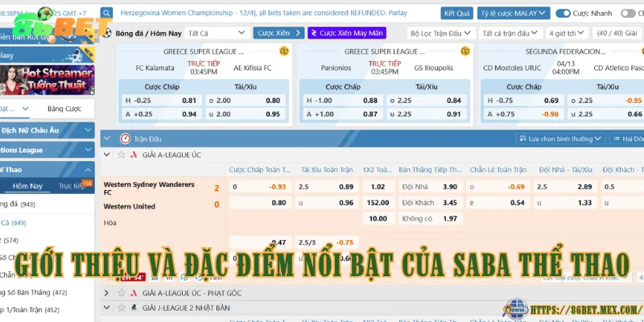This screenshot has height=322, width=644.
Task: Bet A +0.75 at -0.98 on Mostoles card
Action: click(x=524, y=114)
